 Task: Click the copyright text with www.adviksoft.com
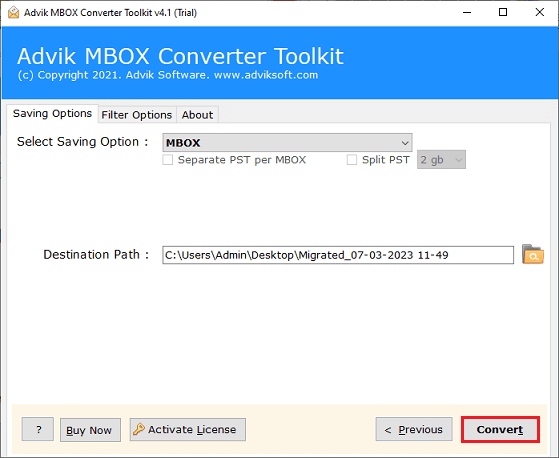[x=168, y=75]
